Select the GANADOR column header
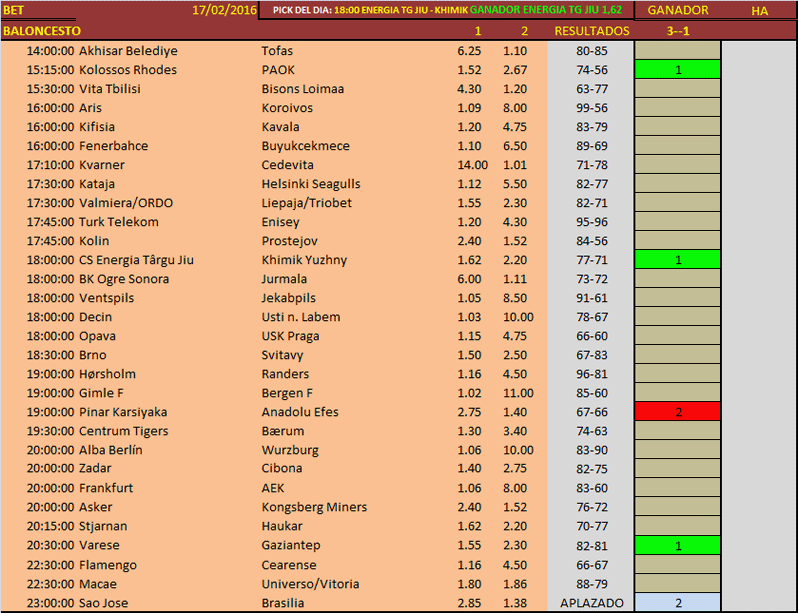The height and width of the screenshot is (613, 798). (677, 10)
